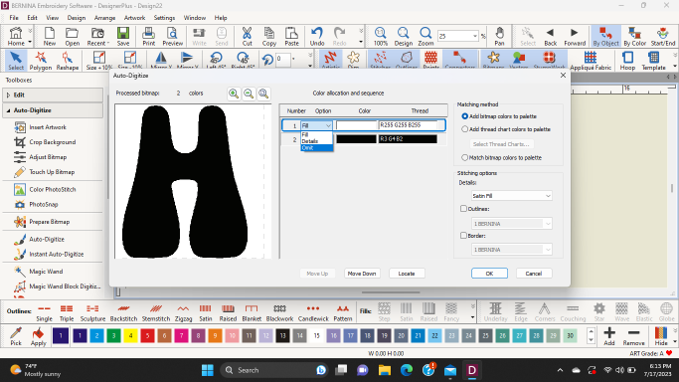The image size is (679, 382).
Task: Open the Artwork menu
Action: click(134, 18)
